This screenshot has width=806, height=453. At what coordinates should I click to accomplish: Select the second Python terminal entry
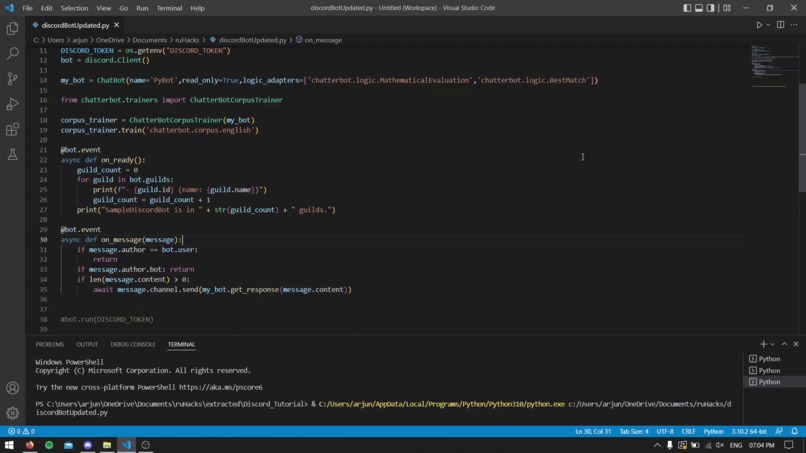coord(774,370)
